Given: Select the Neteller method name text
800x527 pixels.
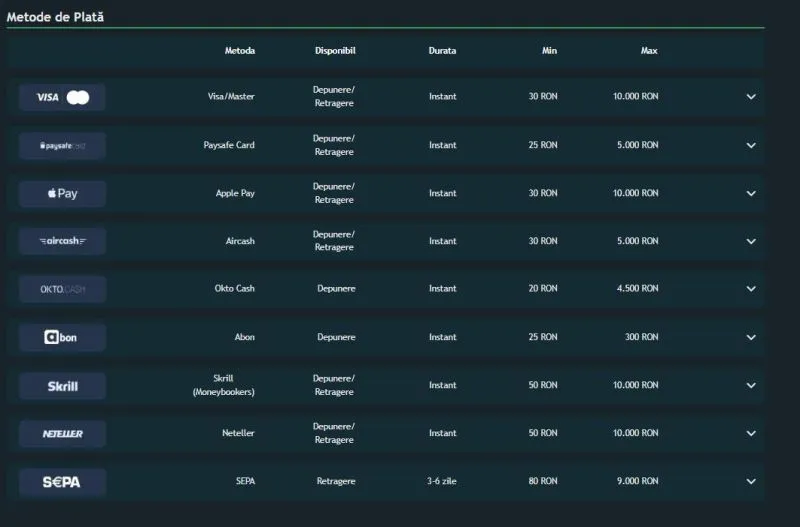Looking at the screenshot, I should pos(238,433).
